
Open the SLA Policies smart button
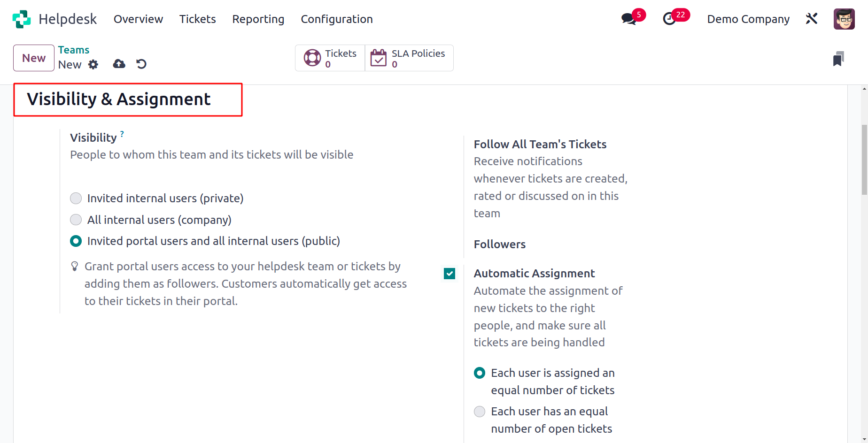tap(409, 58)
